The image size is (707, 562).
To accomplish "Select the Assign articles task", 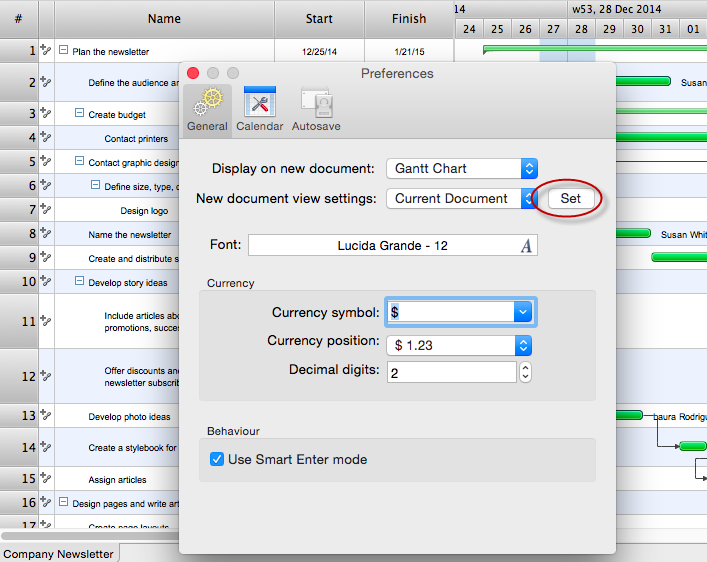I will 117,480.
